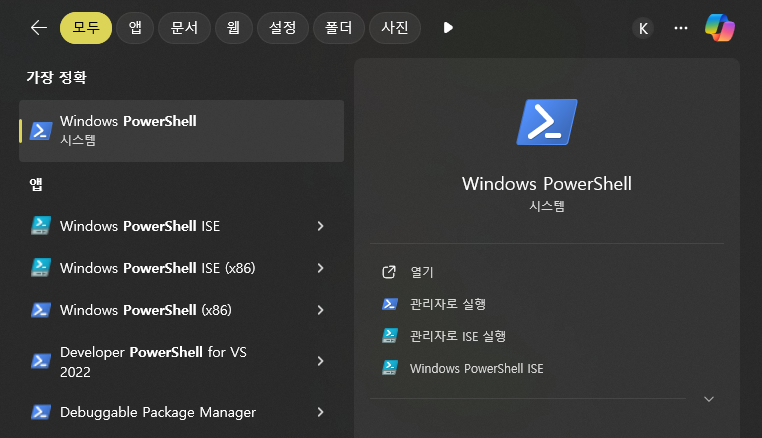
Task: Open the three-dot options menu
Action: click(681, 28)
